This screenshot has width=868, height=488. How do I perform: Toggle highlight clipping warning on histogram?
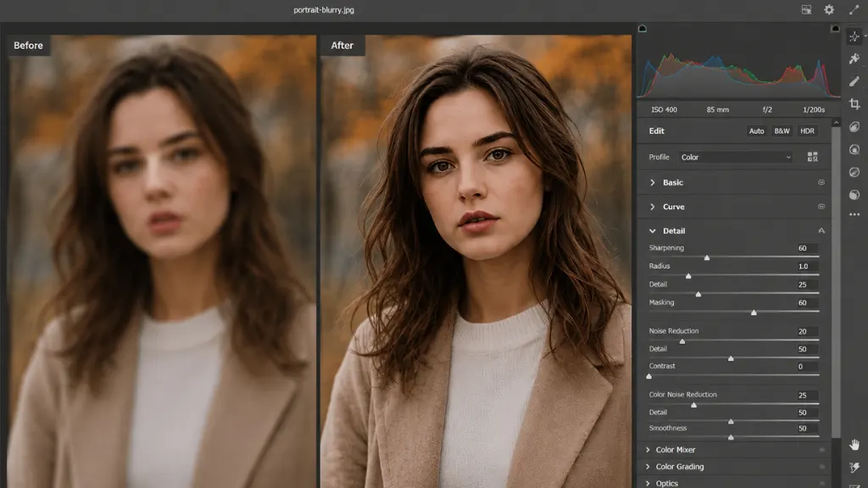coord(835,28)
